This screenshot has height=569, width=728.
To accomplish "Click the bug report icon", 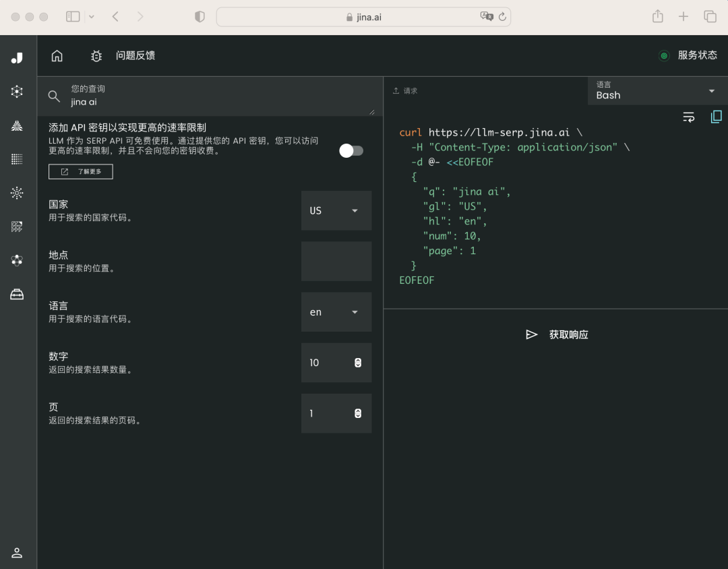I will coord(96,56).
